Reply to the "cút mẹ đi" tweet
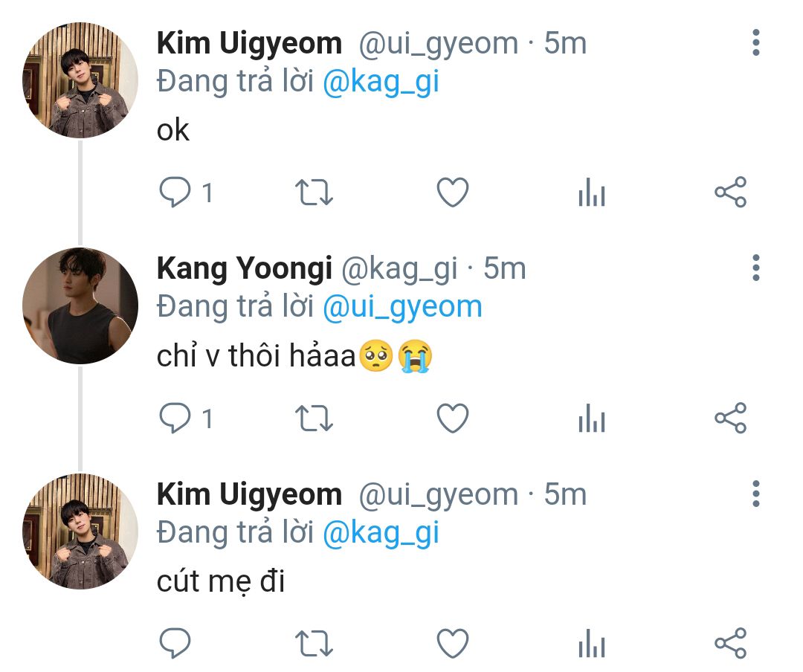803x672 pixels. point(175,644)
